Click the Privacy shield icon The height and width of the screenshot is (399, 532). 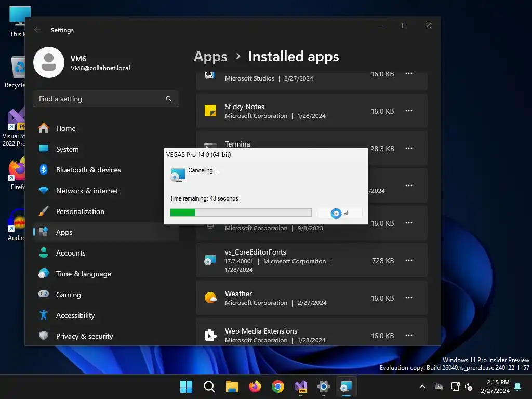point(44,336)
